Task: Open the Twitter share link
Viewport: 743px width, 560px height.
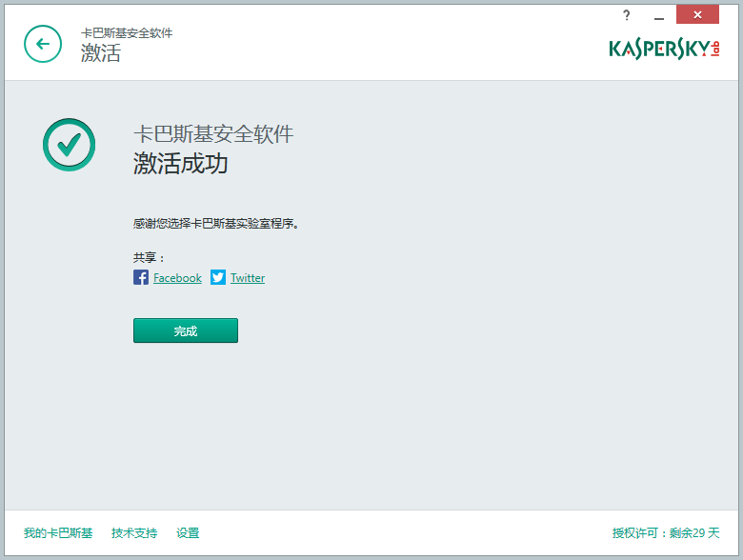Action: click(248, 278)
